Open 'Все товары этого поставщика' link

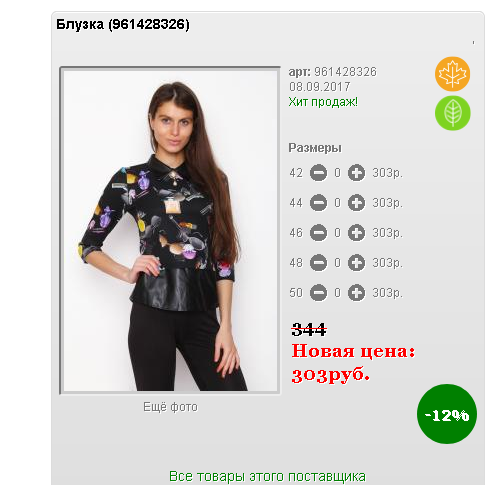tap(267, 476)
